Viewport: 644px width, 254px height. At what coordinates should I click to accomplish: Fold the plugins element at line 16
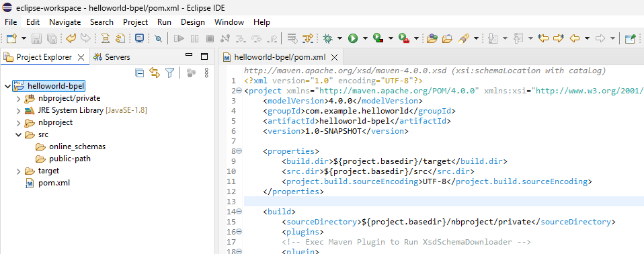pos(239,232)
